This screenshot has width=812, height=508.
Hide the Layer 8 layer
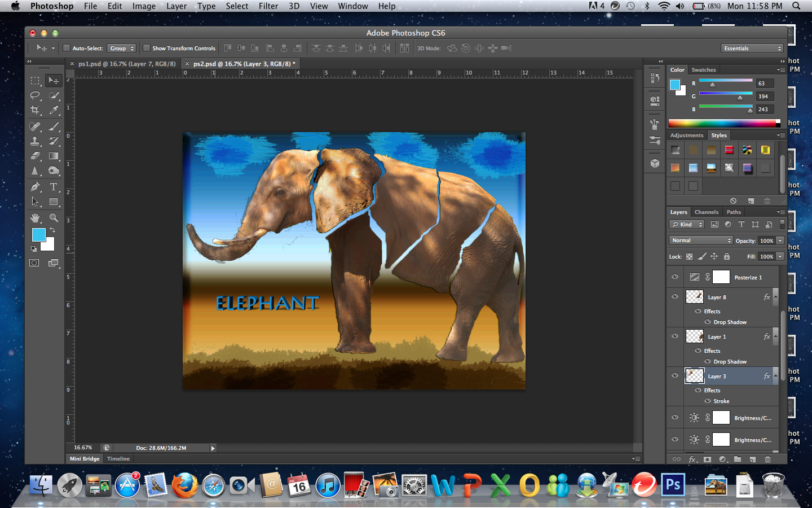pyautogui.click(x=675, y=297)
